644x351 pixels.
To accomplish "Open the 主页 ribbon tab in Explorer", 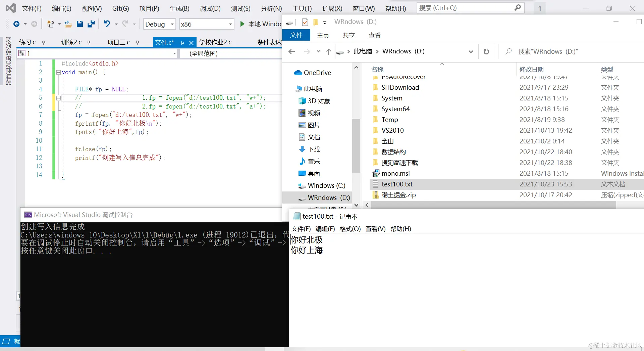I will click(323, 35).
